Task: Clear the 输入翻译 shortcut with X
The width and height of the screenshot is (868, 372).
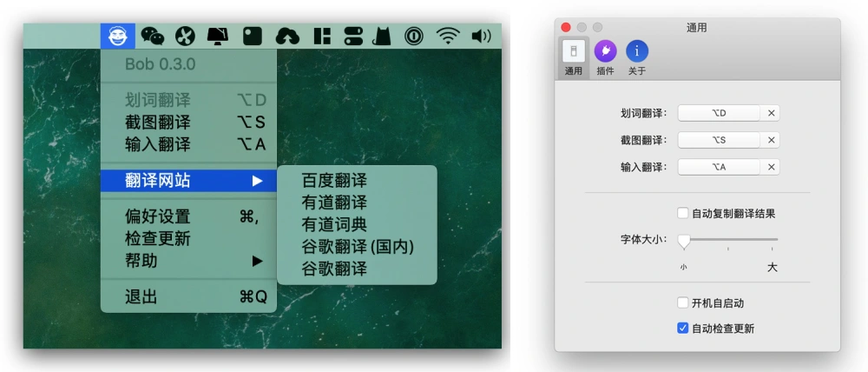Action: pos(771,167)
